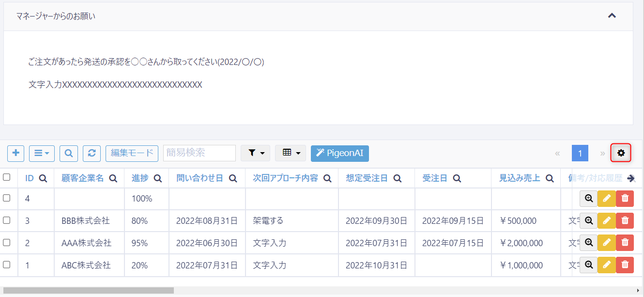Screen dimensions: 644x297
Task: Collapse the マネージャーからのお願い panel
Action: 612,16
